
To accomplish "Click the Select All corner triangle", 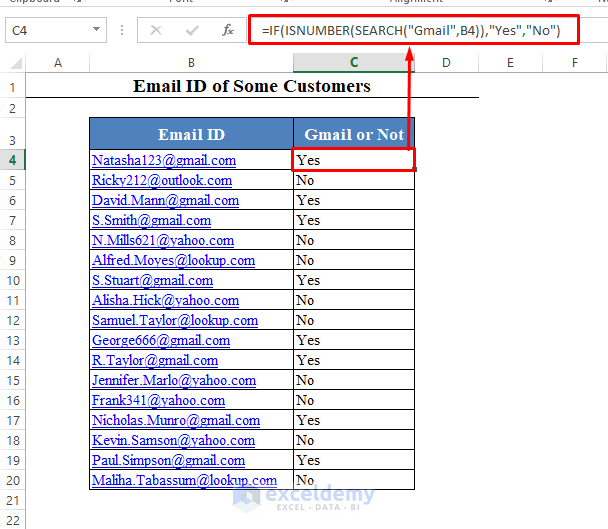I will (x=16, y=63).
